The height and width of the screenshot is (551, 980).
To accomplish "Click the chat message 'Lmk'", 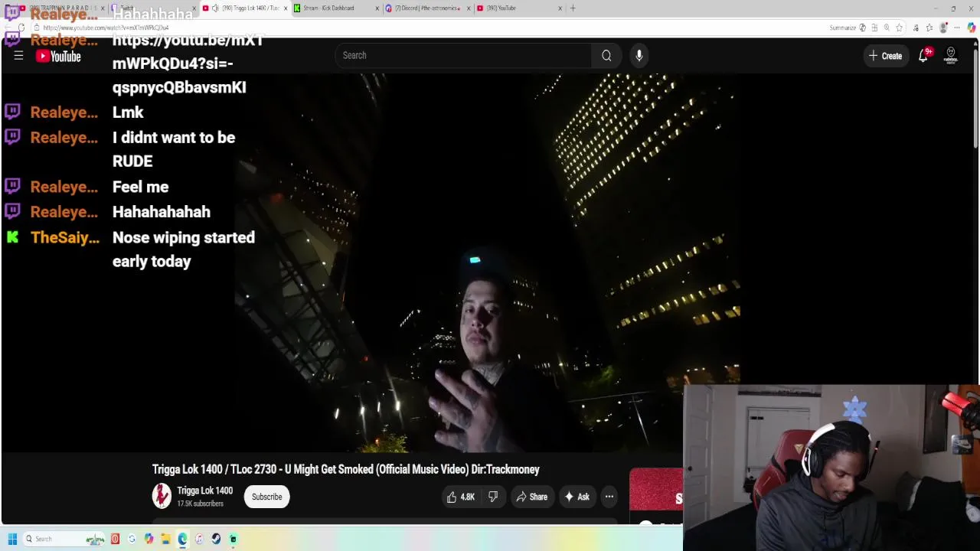I will (128, 112).
